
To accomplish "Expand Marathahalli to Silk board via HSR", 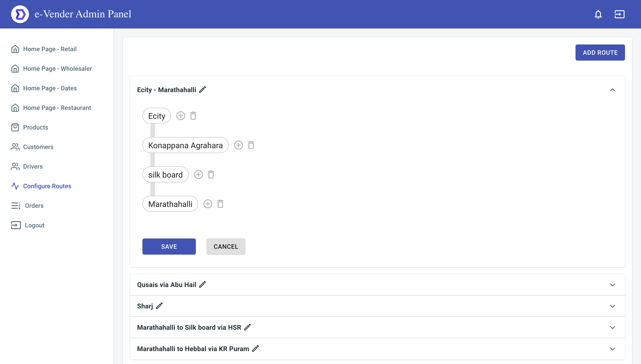I will [x=612, y=327].
